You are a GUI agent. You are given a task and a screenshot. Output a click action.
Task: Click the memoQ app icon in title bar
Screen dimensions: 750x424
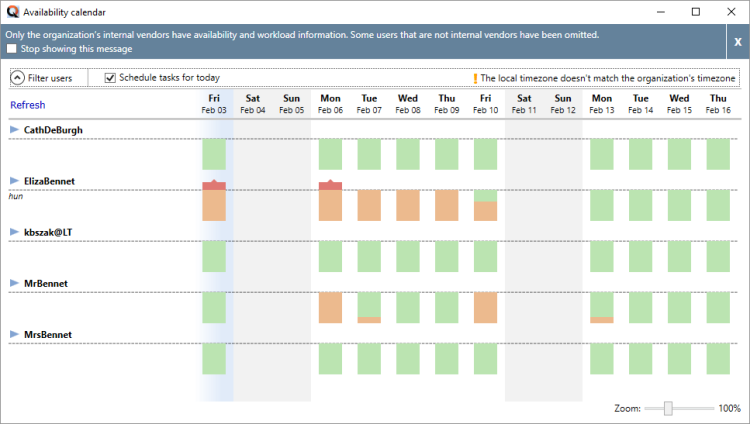click(13, 12)
